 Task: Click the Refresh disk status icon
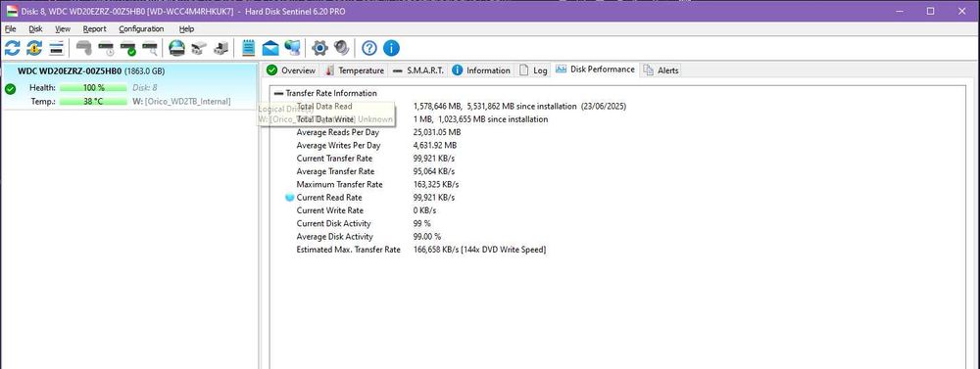pyautogui.click(x=13, y=48)
